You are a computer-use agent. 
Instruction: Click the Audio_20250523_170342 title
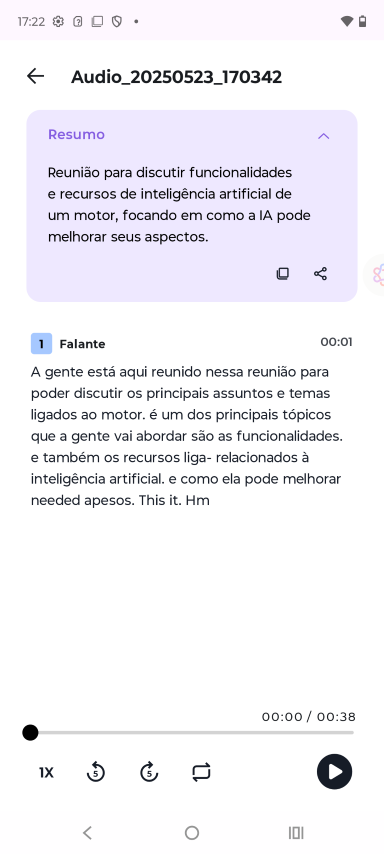pos(176,77)
